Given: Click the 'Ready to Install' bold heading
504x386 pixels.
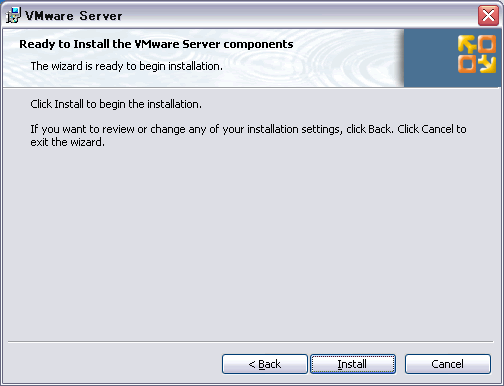Looking at the screenshot, I should 156,44.
